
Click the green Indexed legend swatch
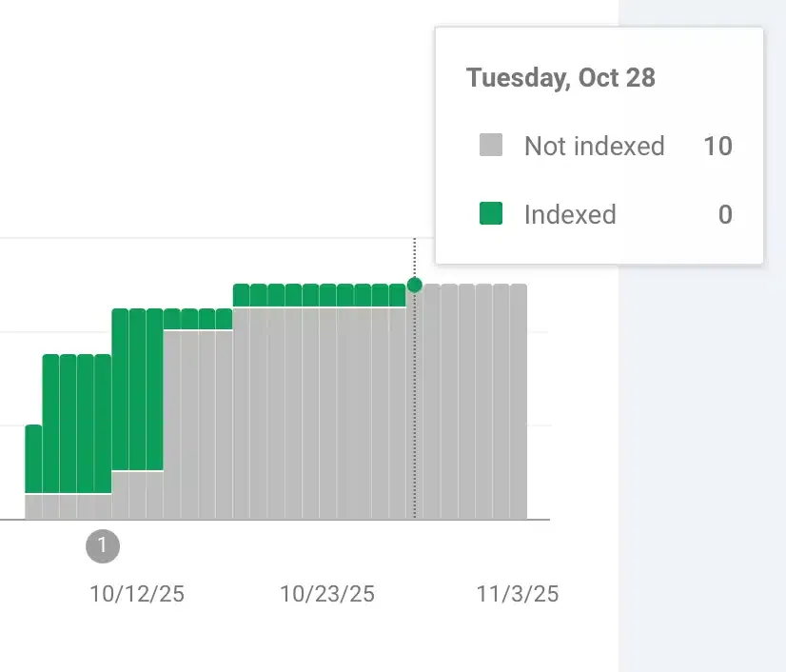coord(491,214)
